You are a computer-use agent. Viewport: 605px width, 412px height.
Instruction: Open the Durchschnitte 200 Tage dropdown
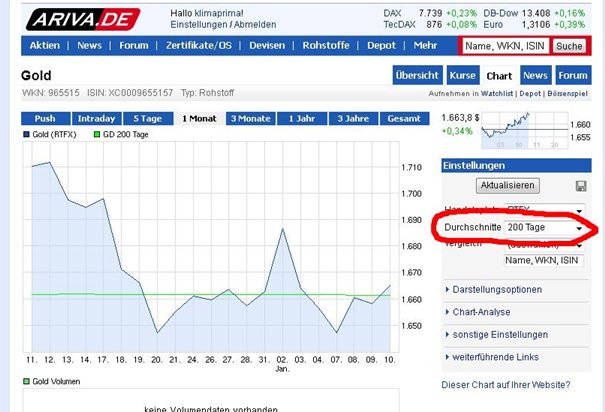click(x=544, y=228)
